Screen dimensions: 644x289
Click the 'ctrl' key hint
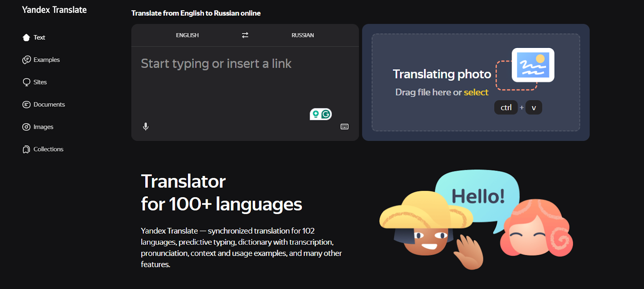(x=506, y=107)
